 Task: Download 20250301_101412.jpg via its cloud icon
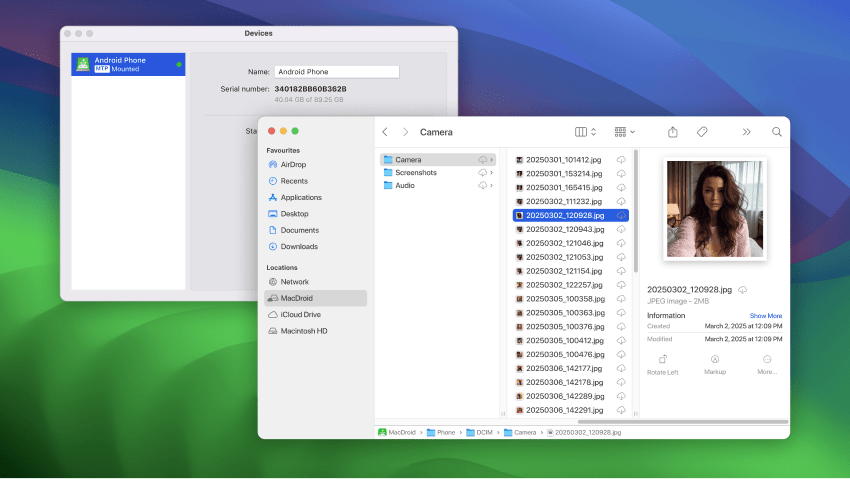pyautogui.click(x=621, y=160)
